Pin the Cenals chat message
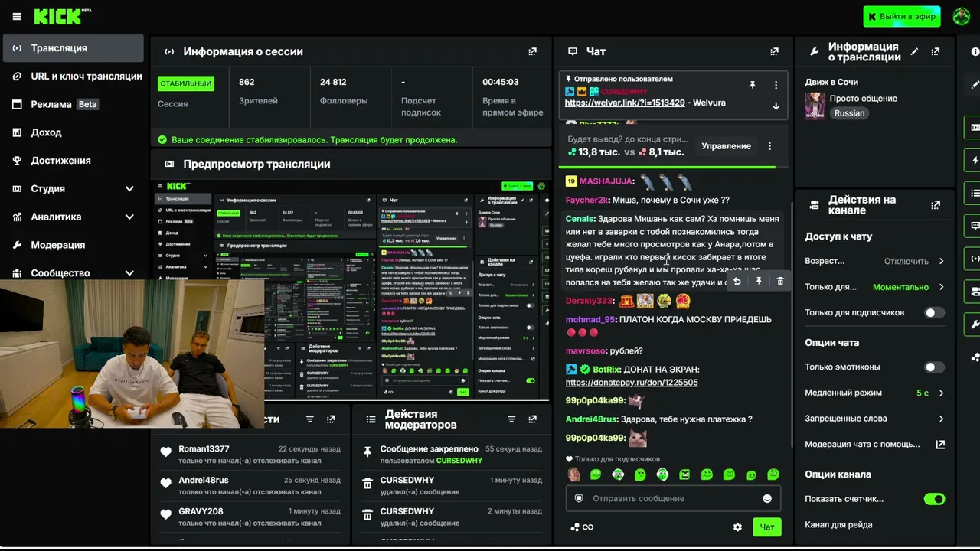This screenshot has width=980, height=551. (x=759, y=281)
